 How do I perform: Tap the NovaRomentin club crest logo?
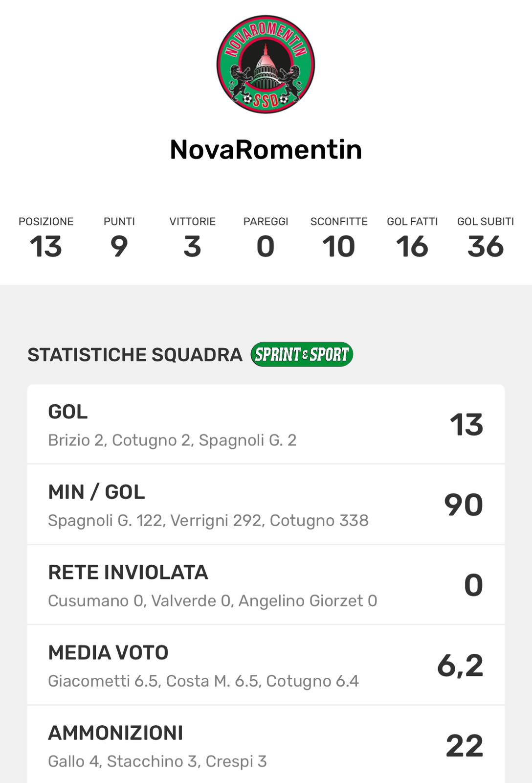click(266, 64)
